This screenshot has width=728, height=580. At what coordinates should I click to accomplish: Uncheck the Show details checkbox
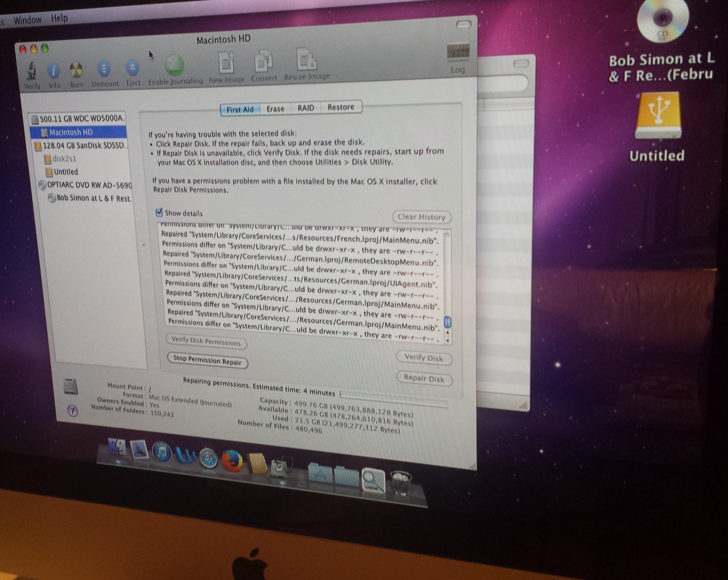(x=159, y=212)
